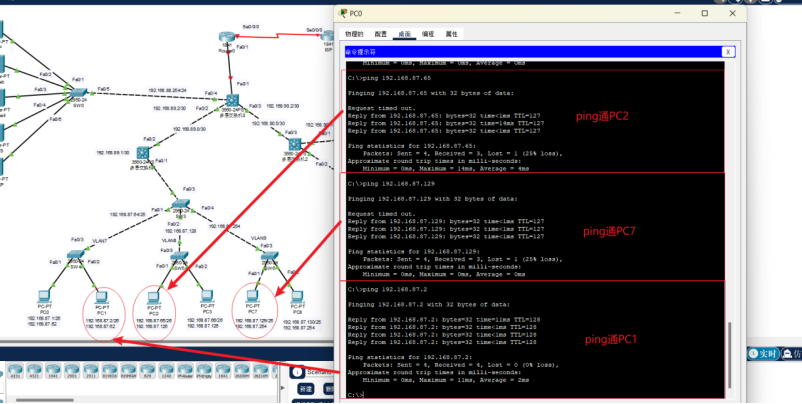802x404 pixels.
Task: Open the PC3 computer device
Action: 207,297
